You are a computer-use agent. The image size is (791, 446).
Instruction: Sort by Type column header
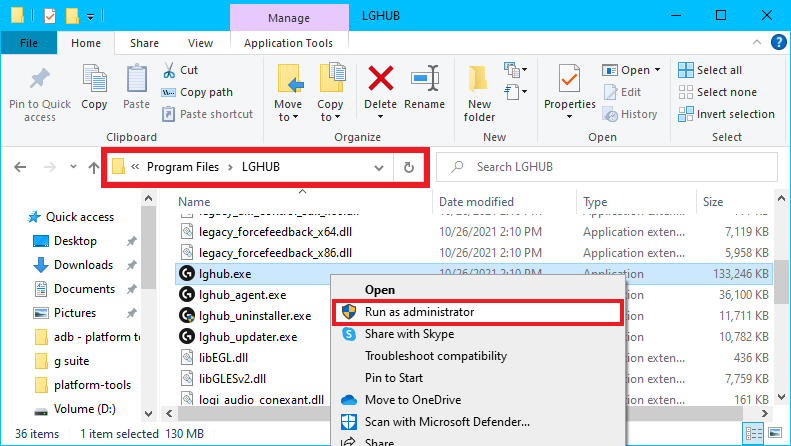595,202
